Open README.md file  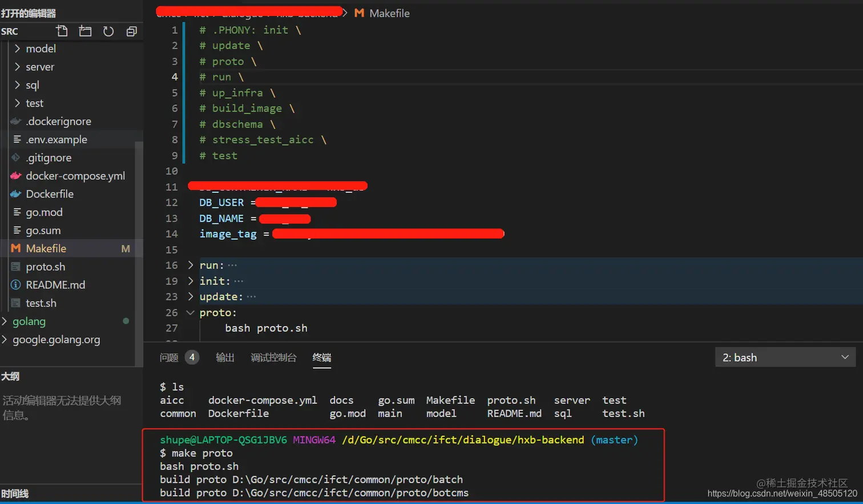click(x=55, y=285)
